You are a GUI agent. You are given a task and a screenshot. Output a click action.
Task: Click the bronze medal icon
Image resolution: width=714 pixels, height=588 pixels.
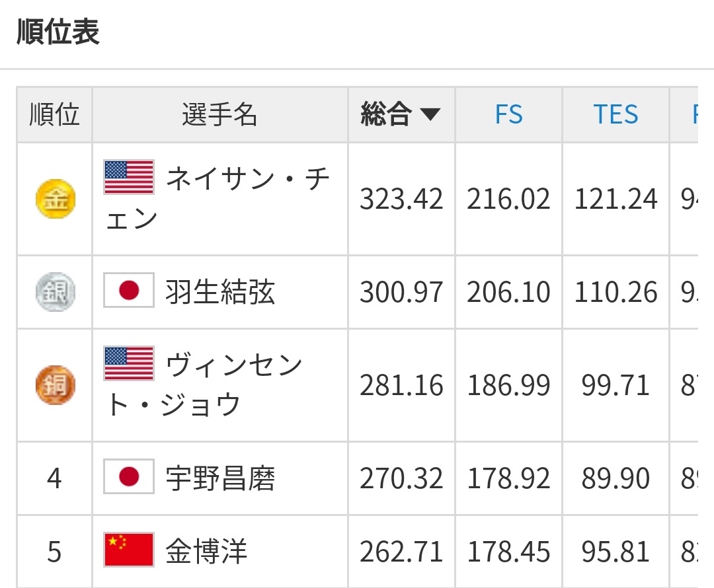[x=55, y=385]
